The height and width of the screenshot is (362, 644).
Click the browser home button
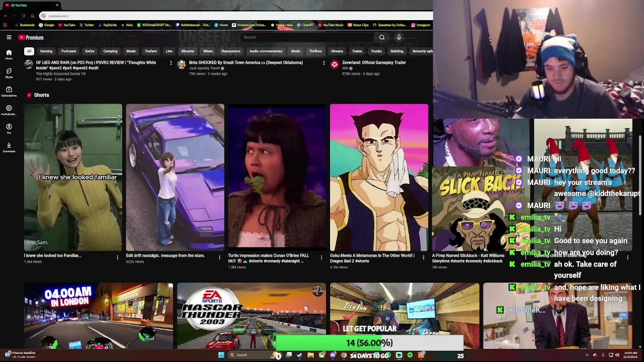pos(32,16)
